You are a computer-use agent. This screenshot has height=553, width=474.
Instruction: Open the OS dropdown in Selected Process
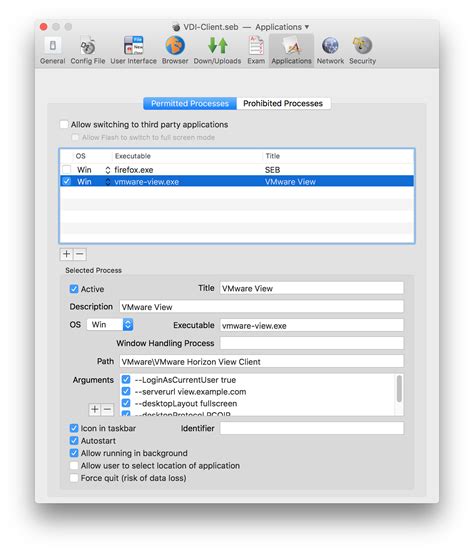tap(110, 324)
